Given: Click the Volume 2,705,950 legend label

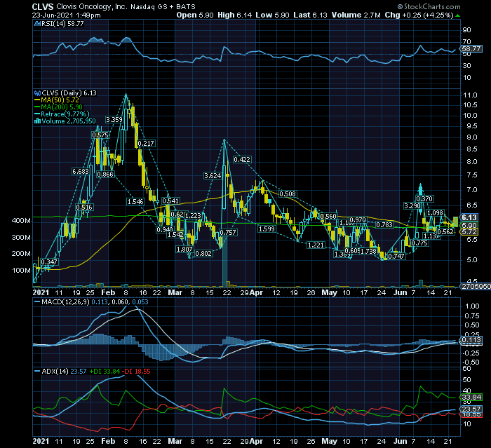Looking at the screenshot, I should click(x=69, y=121).
